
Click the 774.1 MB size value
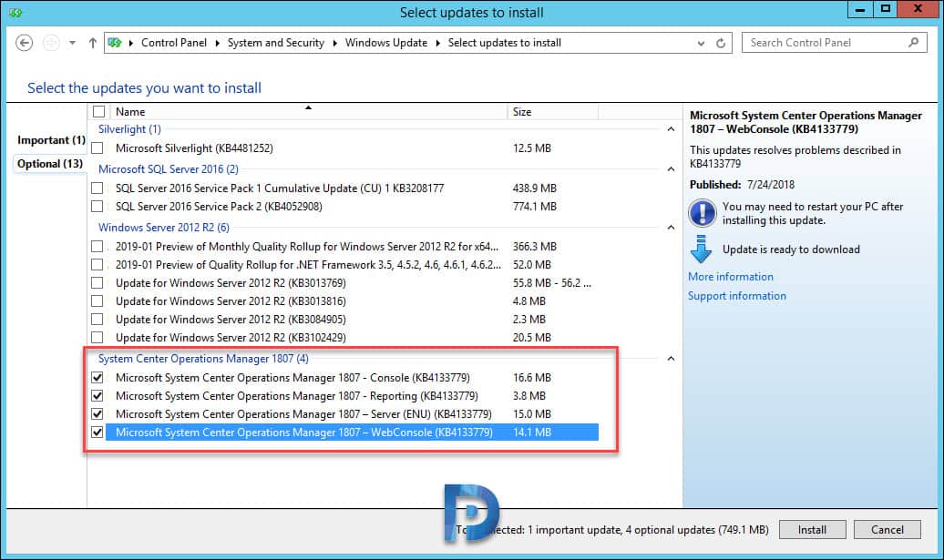pos(535,207)
